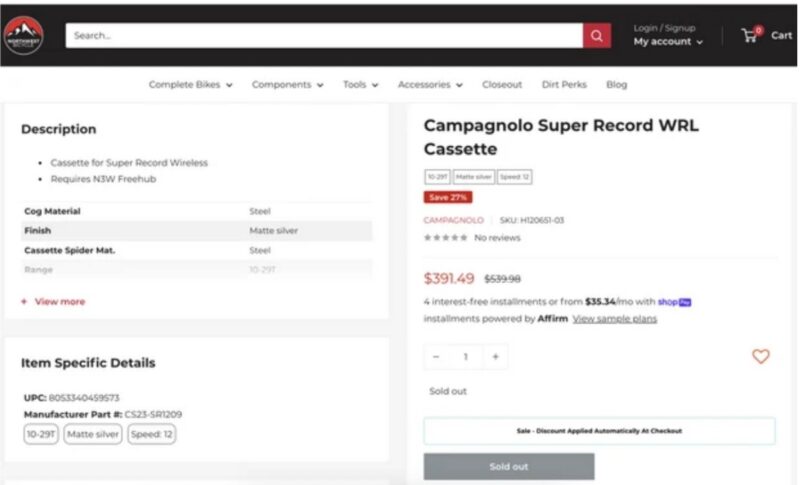Increase quantity with plus button
This screenshot has height=485, width=800.
(x=495, y=356)
